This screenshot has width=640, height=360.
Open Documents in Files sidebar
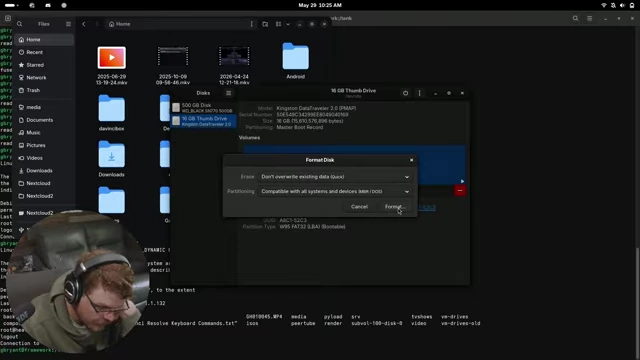click(x=44, y=120)
